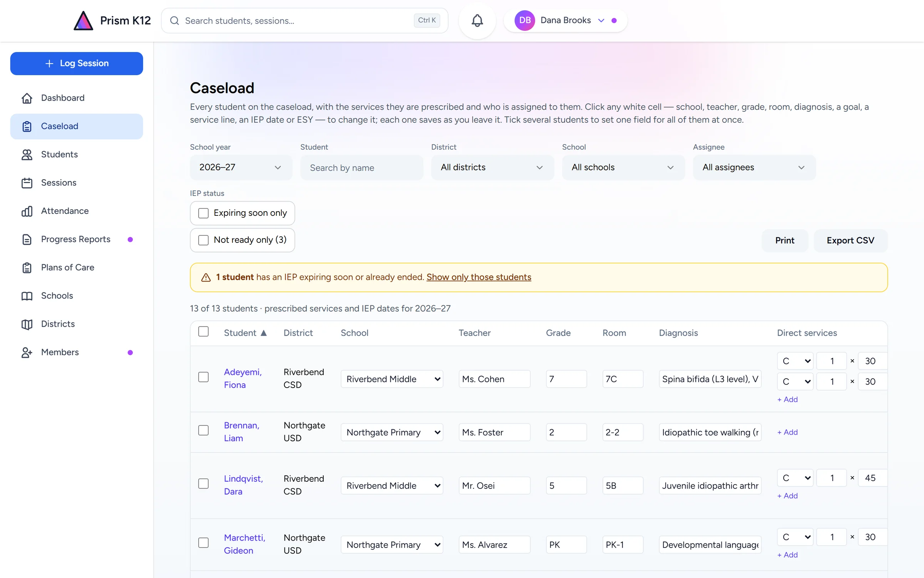Click the Search by name student field
The width and height of the screenshot is (924, 578).
tap(362, 168)
